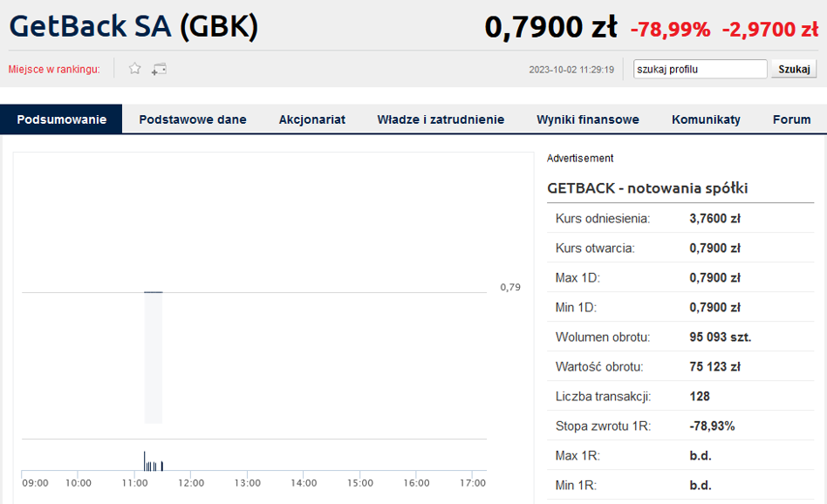Click the Advertisement label
Screen dimensions: 827x504
(580, 158)
